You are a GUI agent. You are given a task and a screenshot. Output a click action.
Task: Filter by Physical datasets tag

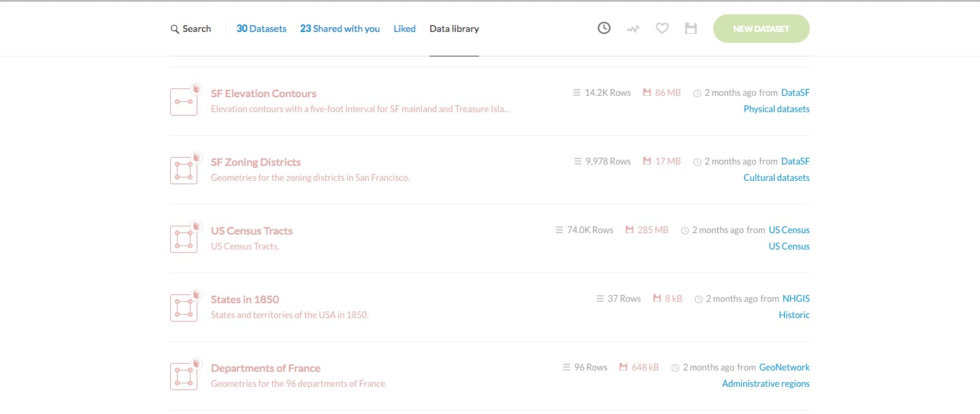point(777,109)
